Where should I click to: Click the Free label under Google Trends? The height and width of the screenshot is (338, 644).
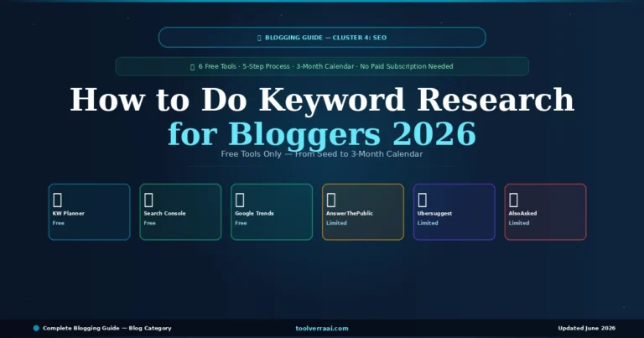(x=241, y=223)
